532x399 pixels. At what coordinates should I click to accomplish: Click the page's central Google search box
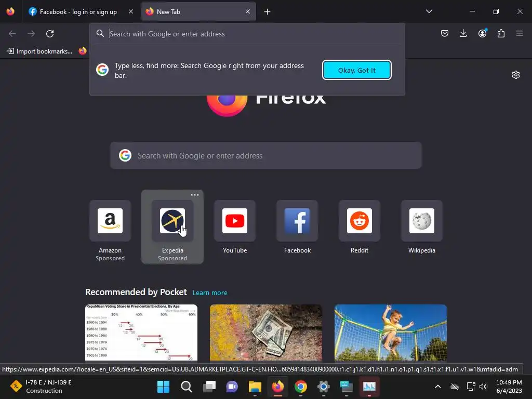coord(265,155)
